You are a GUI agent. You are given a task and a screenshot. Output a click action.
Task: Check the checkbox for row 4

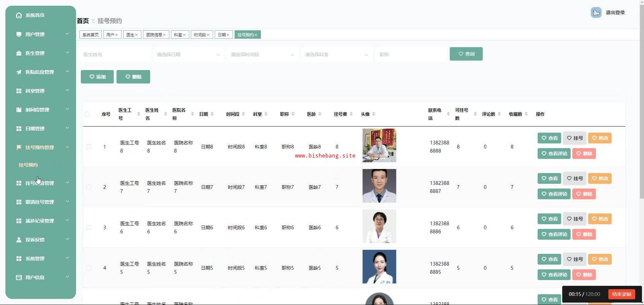coord(89,268)
